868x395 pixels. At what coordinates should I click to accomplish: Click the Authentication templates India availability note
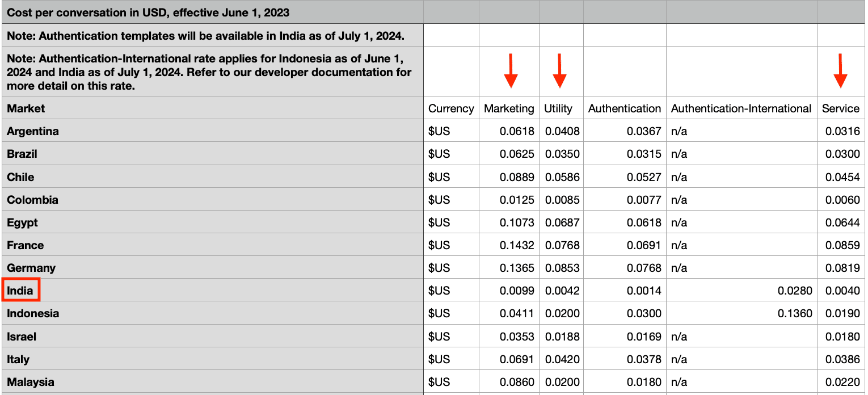pos(205,36)
